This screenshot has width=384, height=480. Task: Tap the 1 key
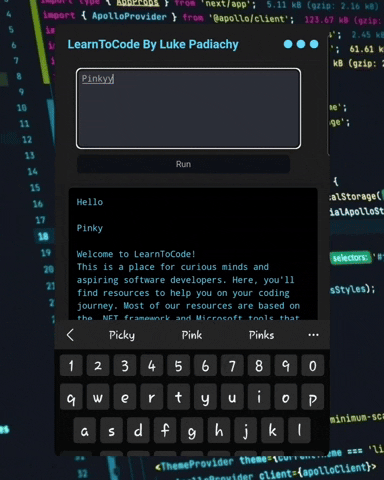pyautogui.click(x=71, y=366)
